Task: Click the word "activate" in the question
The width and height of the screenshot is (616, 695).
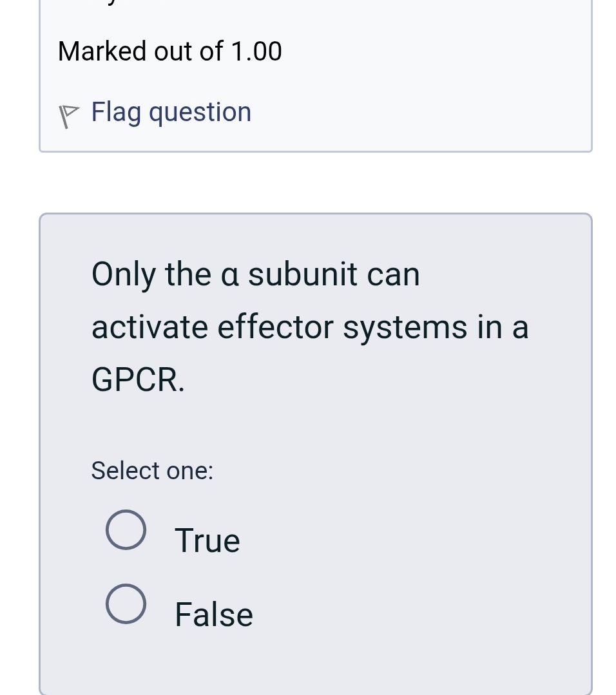Action: pos(151,327)
